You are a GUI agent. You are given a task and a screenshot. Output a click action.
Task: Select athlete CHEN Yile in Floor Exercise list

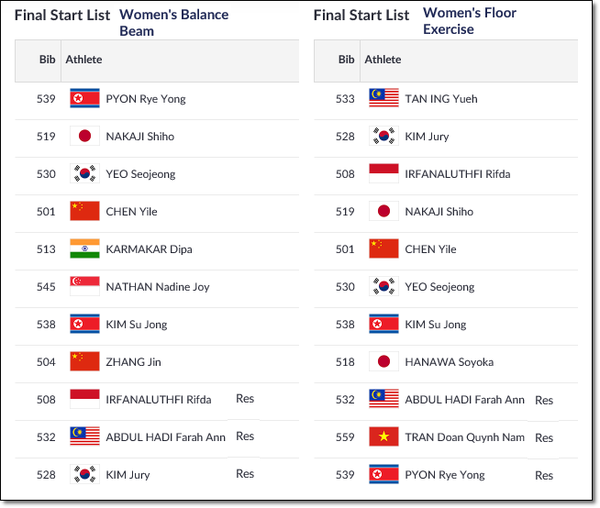pyautogui.click(x=430, y=249)
